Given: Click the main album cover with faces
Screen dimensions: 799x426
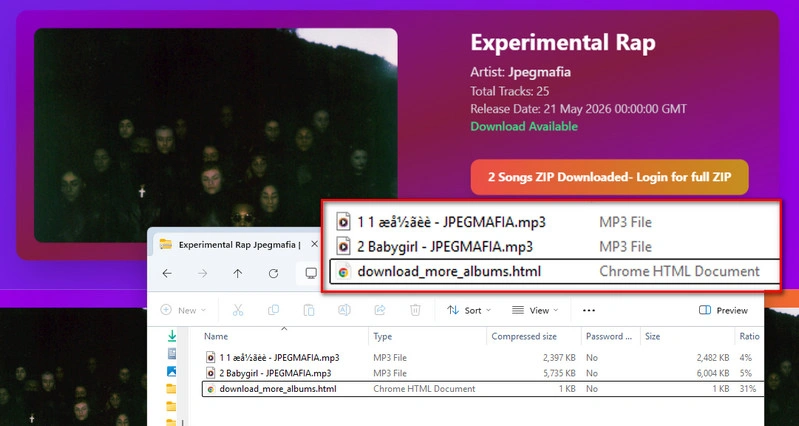Looking at the screenshot, I should click(216, 135).
